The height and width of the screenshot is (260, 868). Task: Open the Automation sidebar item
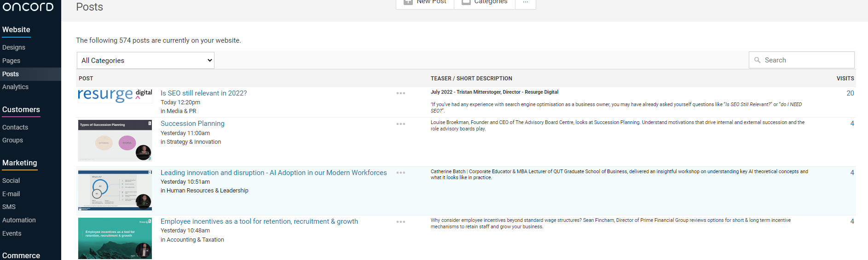click(19, 220)
